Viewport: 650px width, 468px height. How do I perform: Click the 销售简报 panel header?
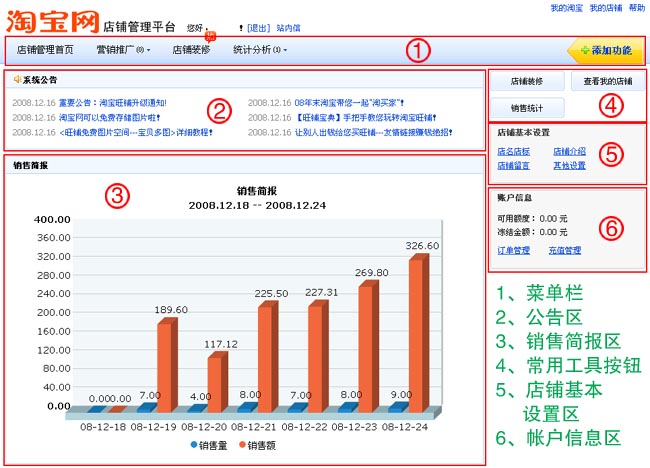point(245,165)
